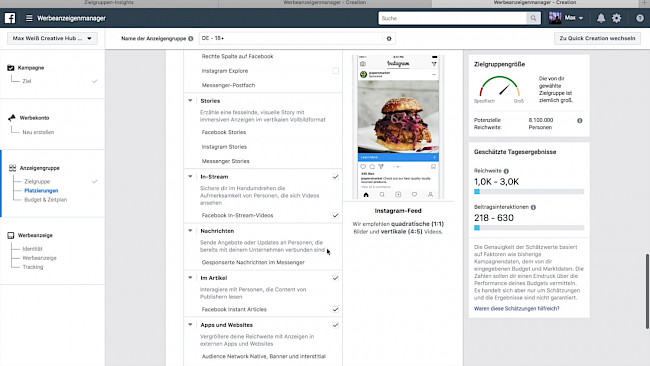Click the ad set name field
This screenshot has width=650, height=366.
(291, 39)
